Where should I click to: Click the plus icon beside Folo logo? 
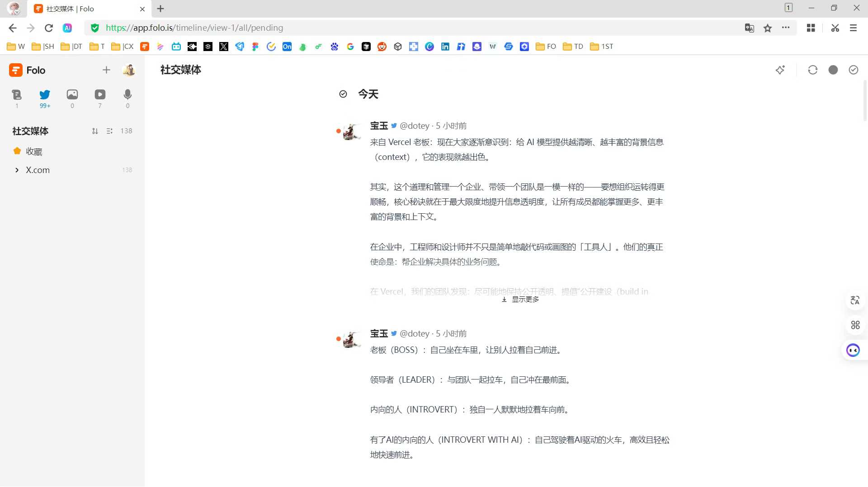[x=106, y=70]
